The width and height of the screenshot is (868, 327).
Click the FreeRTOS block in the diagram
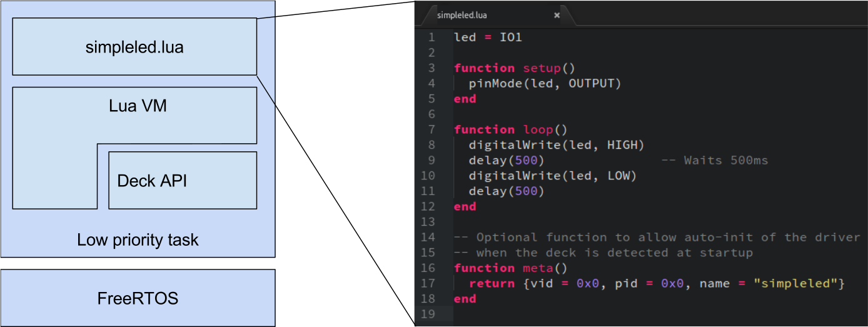click(138, 298)
